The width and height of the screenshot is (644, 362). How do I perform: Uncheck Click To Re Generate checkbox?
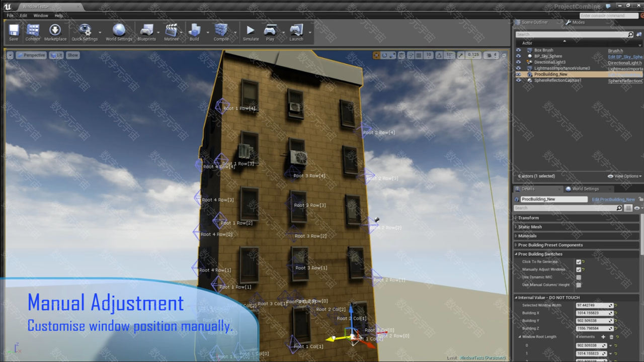point(579,262)
